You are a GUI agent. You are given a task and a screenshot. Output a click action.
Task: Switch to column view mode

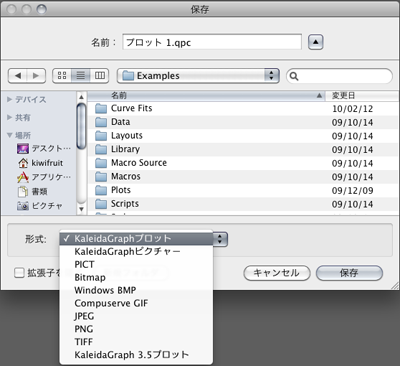[x=100, y=76]
